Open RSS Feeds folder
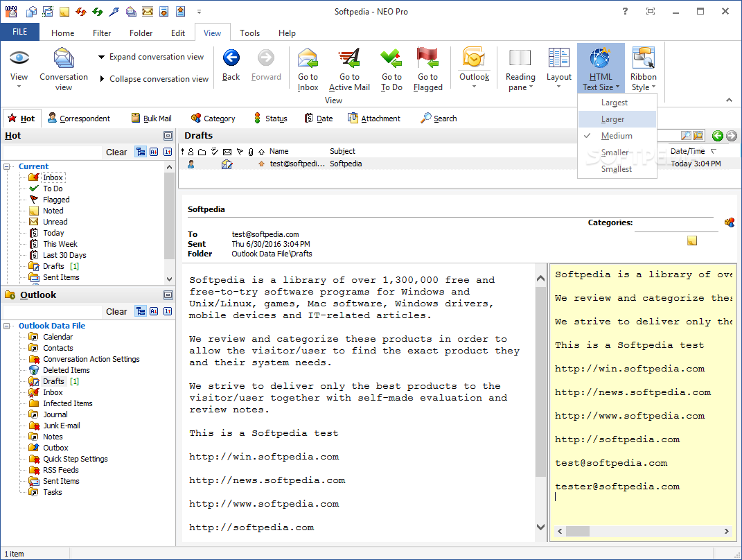Screen dimensions: 742x560 point(60,470)
